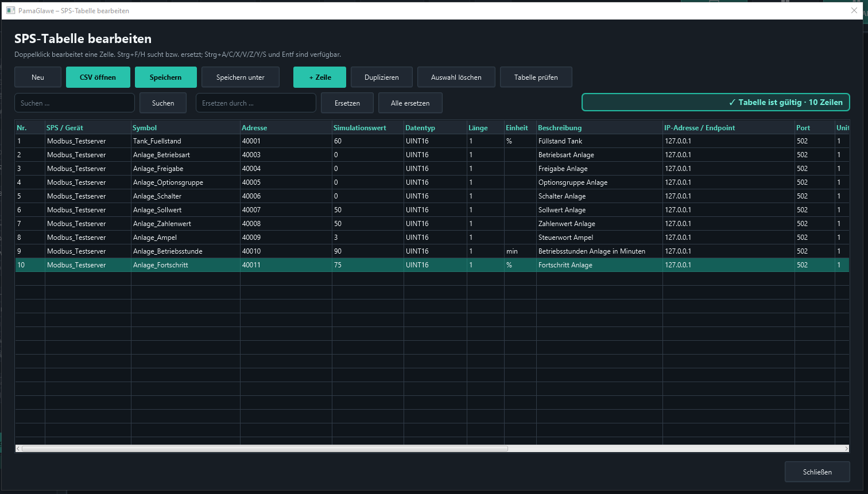Click the Adresse column header
Image resolution: width=868 pixels, height=494 pixels.
tap(286, 128)
